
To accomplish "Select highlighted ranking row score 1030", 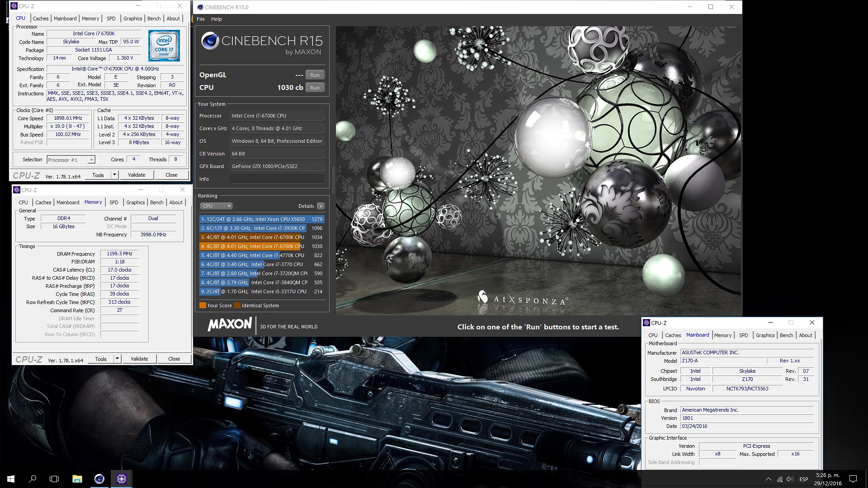I will point(262,246).
